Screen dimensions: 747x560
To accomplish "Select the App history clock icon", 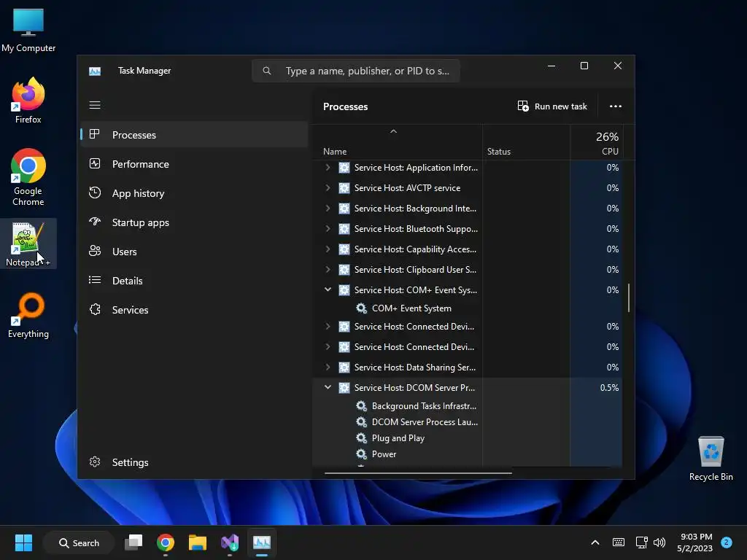I will coord(95,192).
